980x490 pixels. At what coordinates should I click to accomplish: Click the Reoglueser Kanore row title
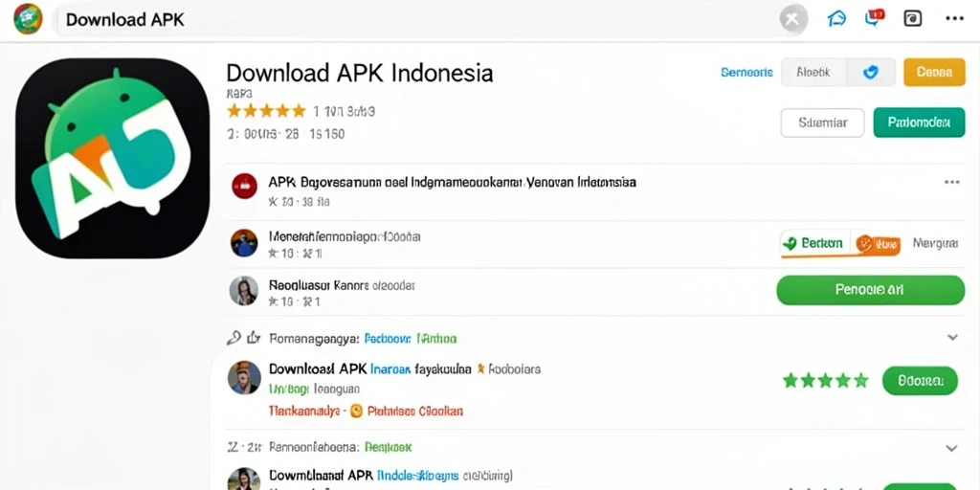(342, 285)
